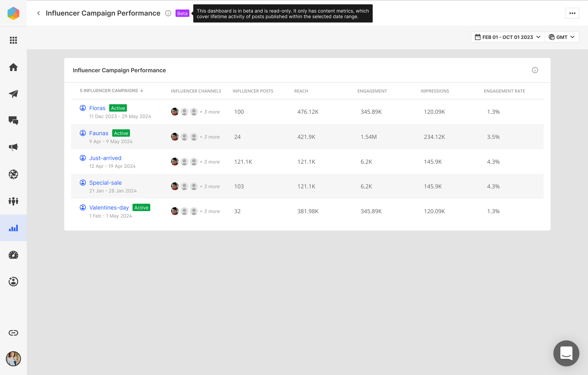Click the campaign icon beside Just-arrived
Viewport: 588px width, 375px height.
[x=83, y=158]
